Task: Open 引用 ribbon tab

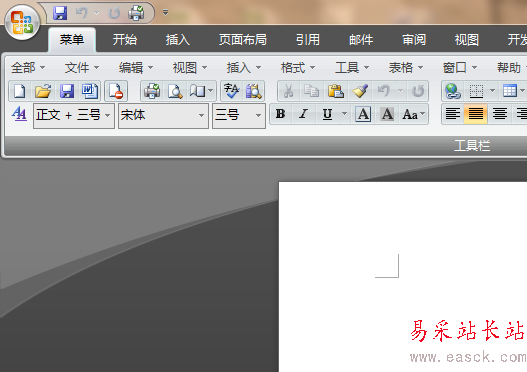Action: pyautogui.click(x=308, y=40)
